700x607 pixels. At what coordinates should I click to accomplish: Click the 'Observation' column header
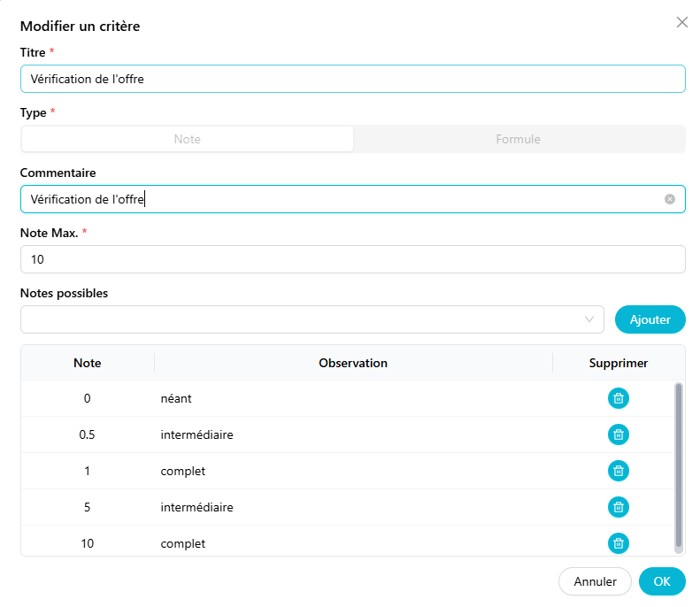pos(353,363)
